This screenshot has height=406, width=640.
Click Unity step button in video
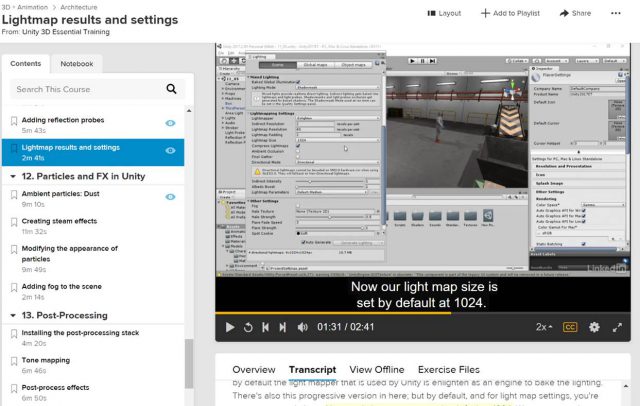(433, 61)
